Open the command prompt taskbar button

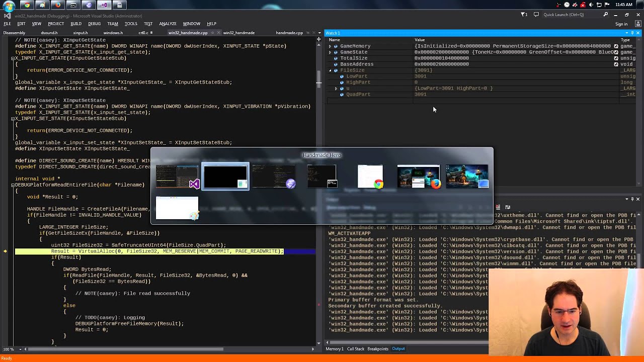(x=73, y=5)
